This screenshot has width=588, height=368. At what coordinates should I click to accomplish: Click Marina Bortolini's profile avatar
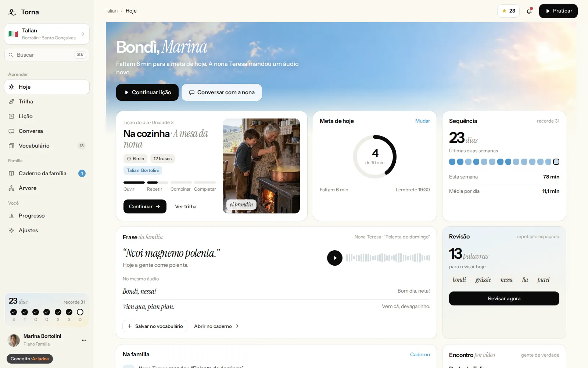click(x=14, y=340)
